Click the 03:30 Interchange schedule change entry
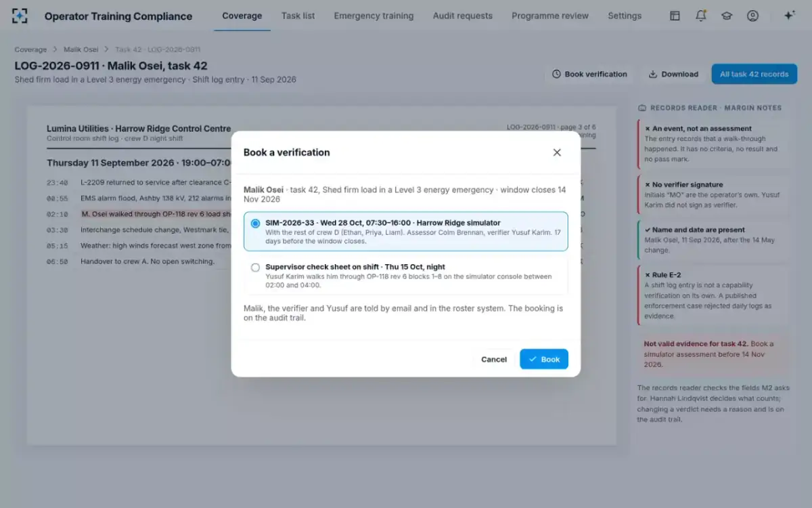Screen dimensions: 812x508 point(139,230)
